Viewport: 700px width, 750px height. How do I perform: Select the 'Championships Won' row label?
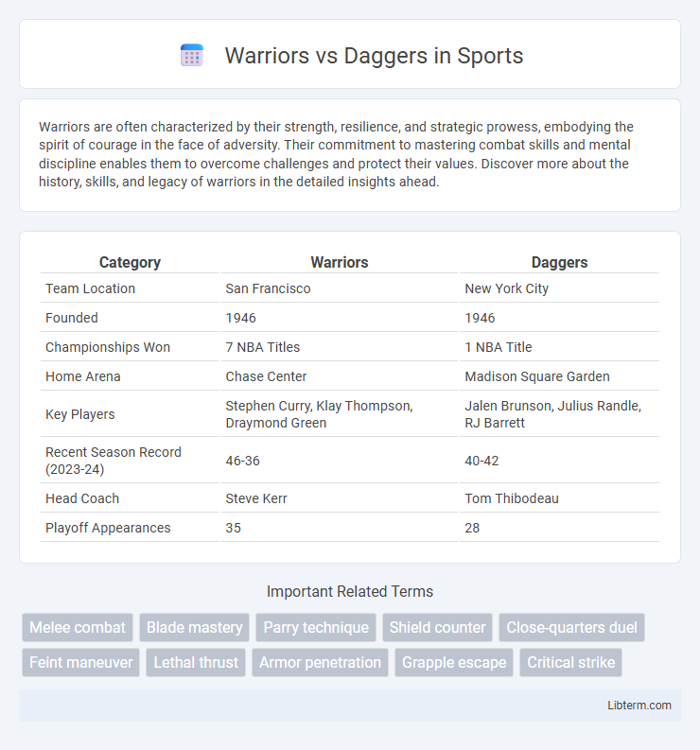108,347
